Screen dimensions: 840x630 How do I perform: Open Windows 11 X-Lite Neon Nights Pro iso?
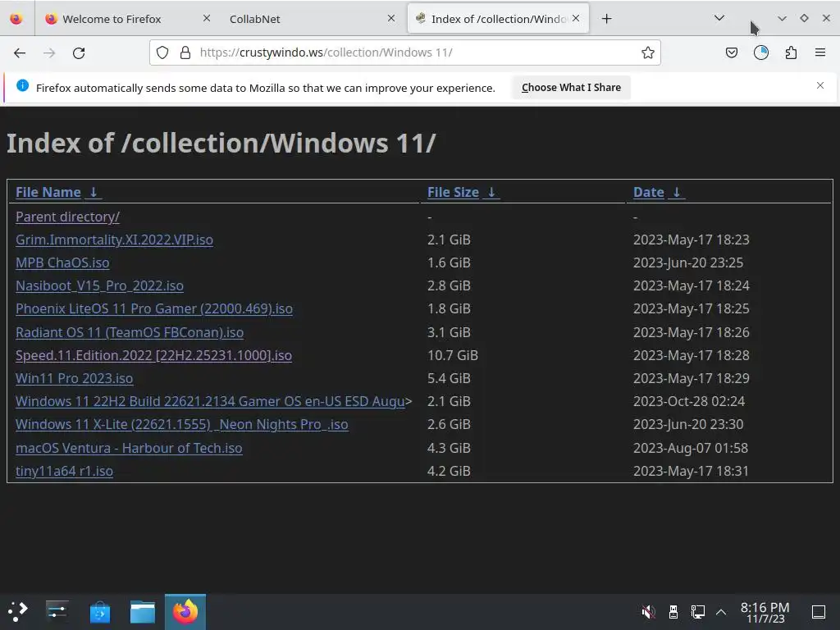pyautogui.click(x=182, y=425)
